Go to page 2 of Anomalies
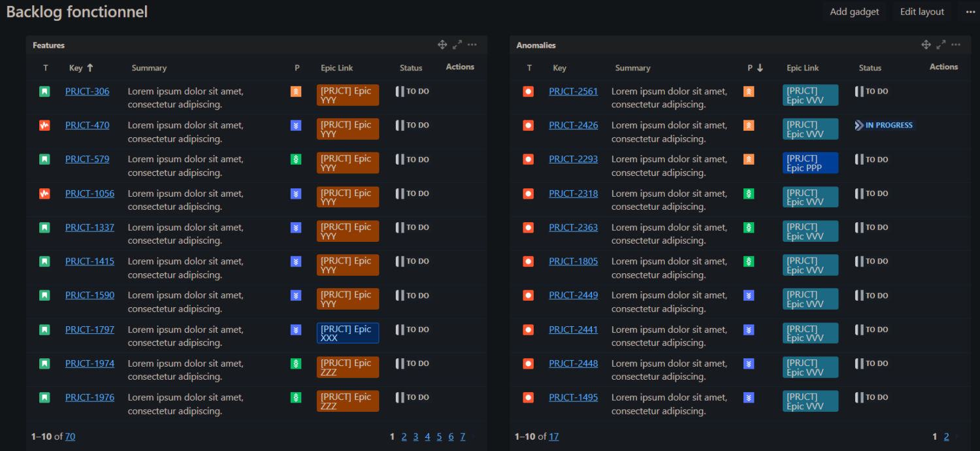 [946, 437]
